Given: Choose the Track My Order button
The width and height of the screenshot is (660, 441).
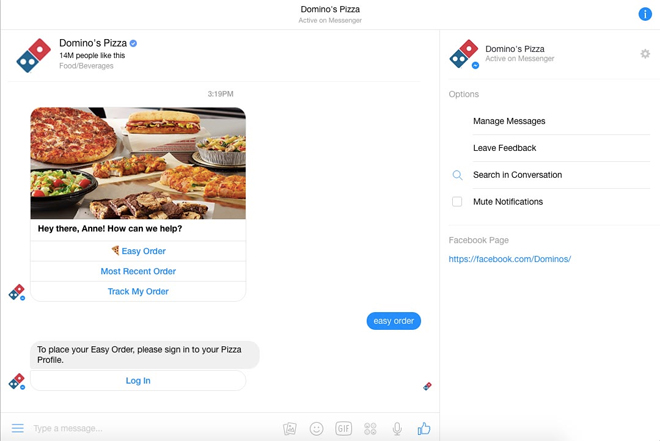Looking at the screenshot, I should coord(138,292).
